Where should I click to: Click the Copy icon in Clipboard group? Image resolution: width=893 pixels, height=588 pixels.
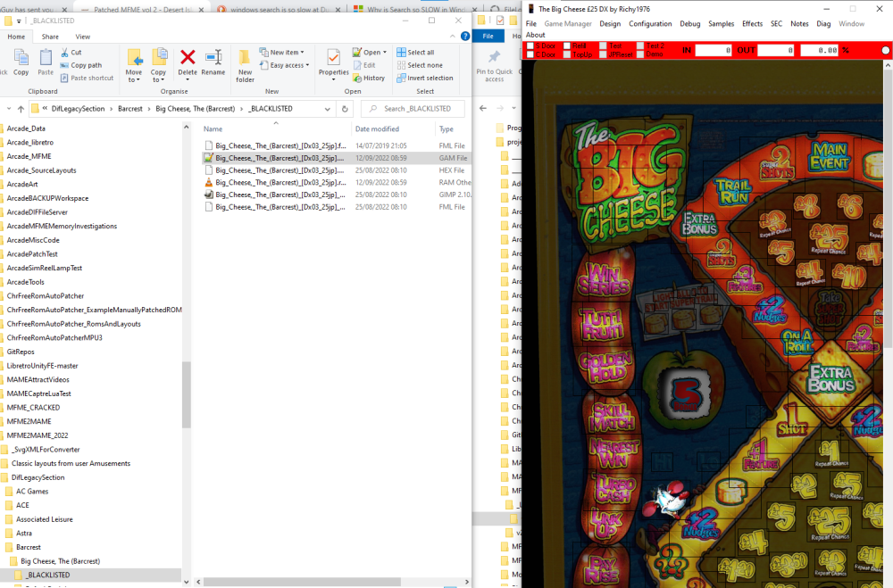point(21,57)
